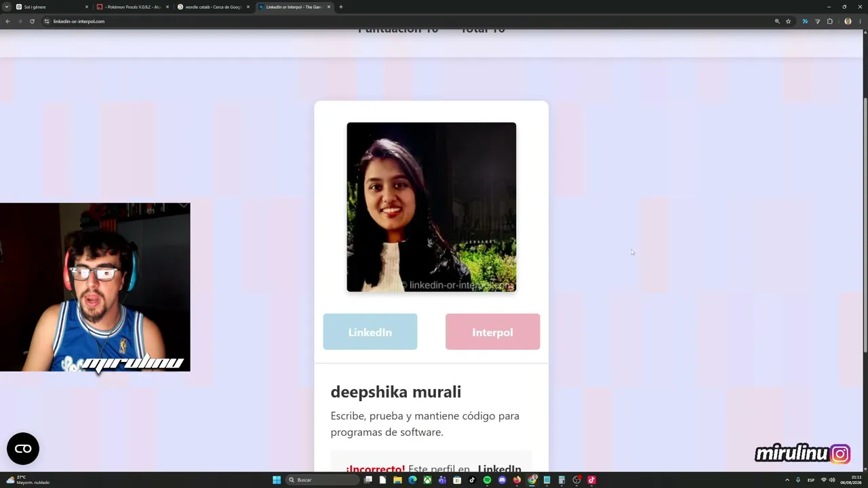The width and height of the screenshot is (868, 488).
Task: Open File Explorer from the taskbar
Action: coord(397,480)
